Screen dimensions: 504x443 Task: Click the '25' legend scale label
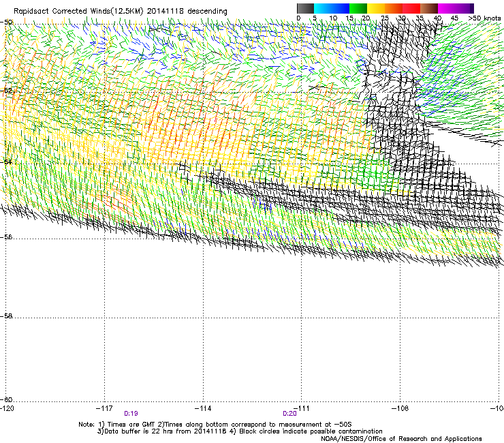[385, 18]
